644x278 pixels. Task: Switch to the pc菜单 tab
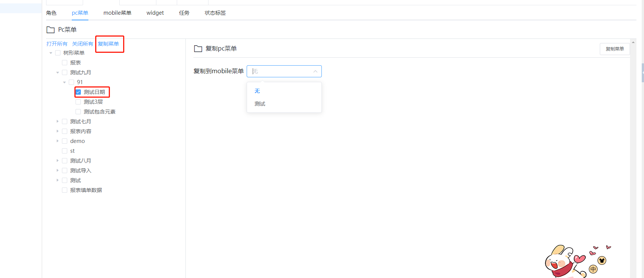coord(80,13)
